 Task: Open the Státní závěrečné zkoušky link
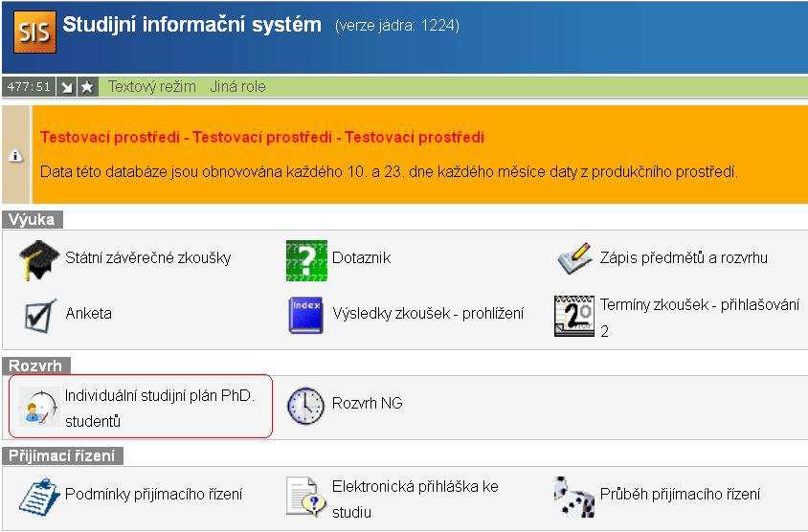[x=147, y=257]
